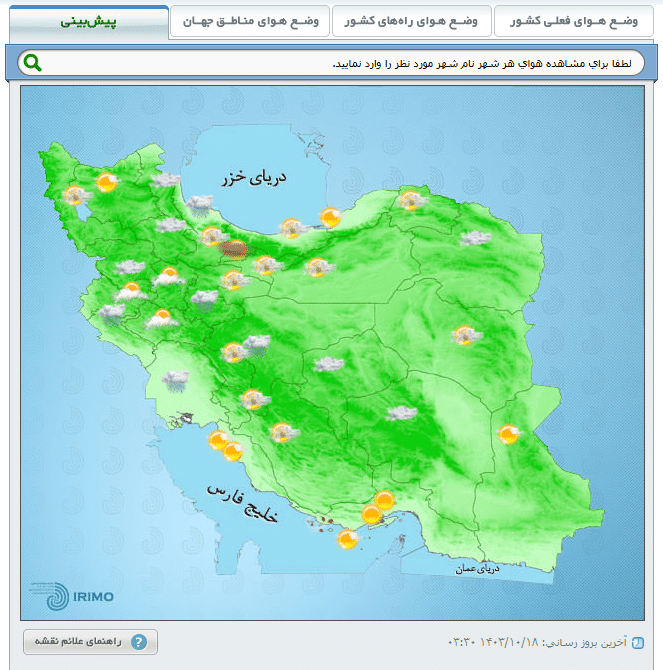Image resolution: width=663 pixels, height=670 pixels.
Task: Click the green search magnifier icon
Action: click(32, 63)
